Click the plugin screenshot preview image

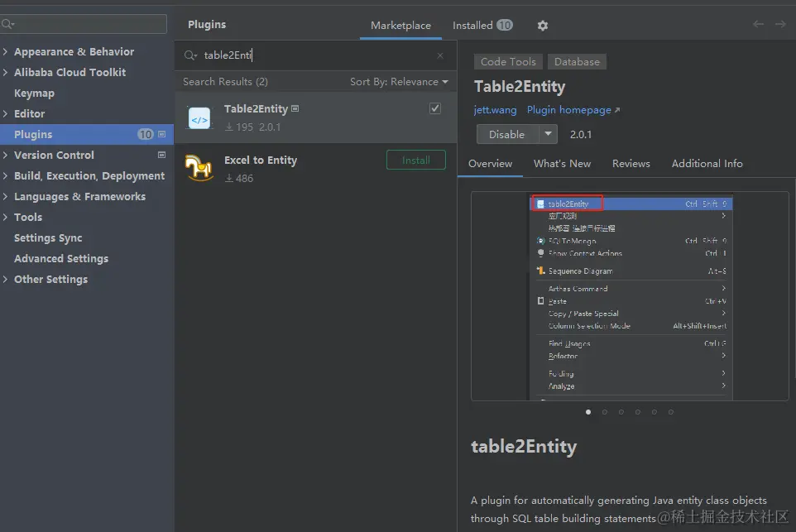(630, 296)
